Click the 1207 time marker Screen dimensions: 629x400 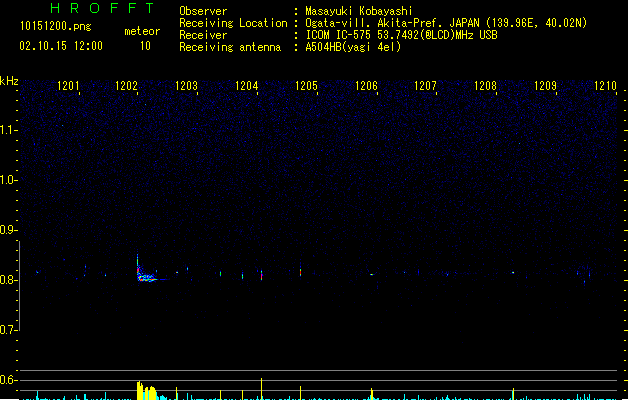pos(425,86)
